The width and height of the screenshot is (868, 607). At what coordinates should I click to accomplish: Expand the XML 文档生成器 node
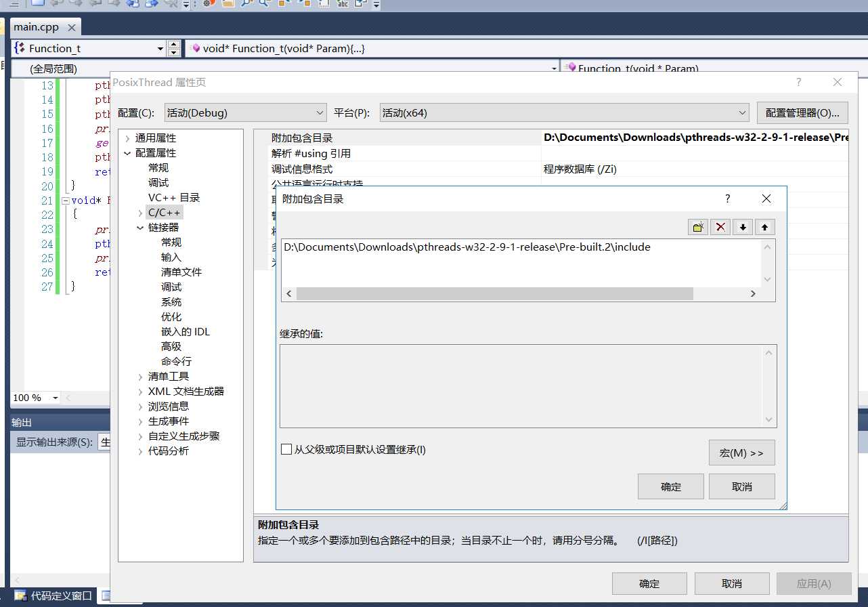click(x=140, y=392)
